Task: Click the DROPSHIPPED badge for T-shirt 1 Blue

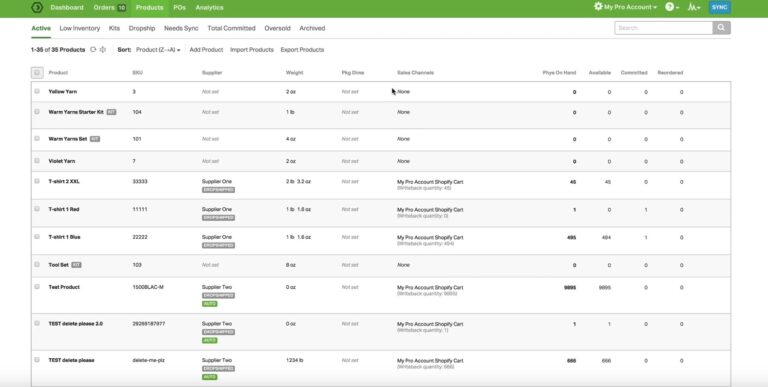Action: 218,245
